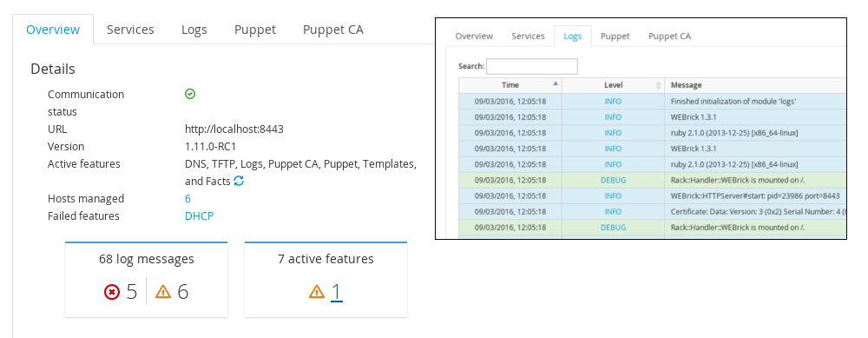Click the 'Details' heading
The image size is (868, 338).
[x=53, y=69]
